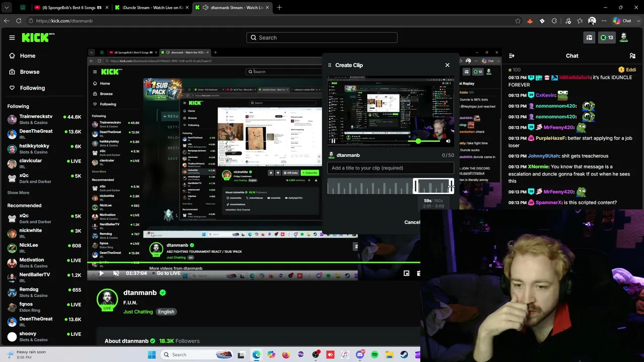This screenshot has width=644, height=362.
Task: Click the English language tag
Action: (x=166, y=312)
